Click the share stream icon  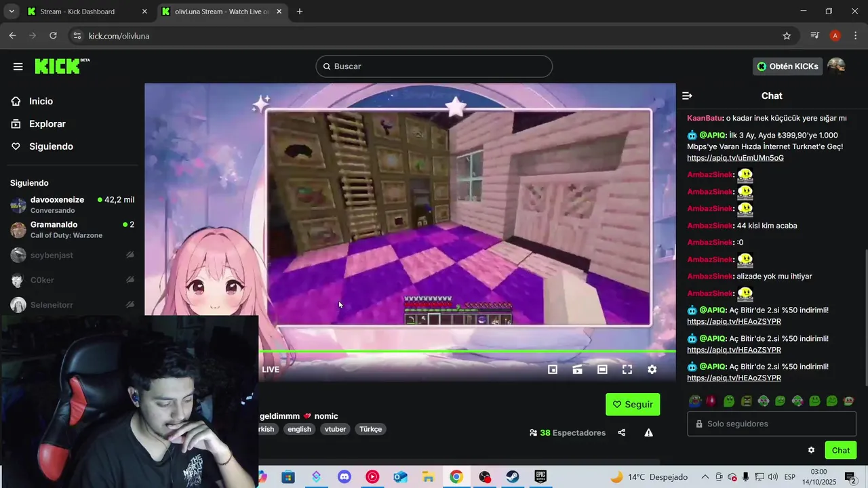click(x=622, y=432)
